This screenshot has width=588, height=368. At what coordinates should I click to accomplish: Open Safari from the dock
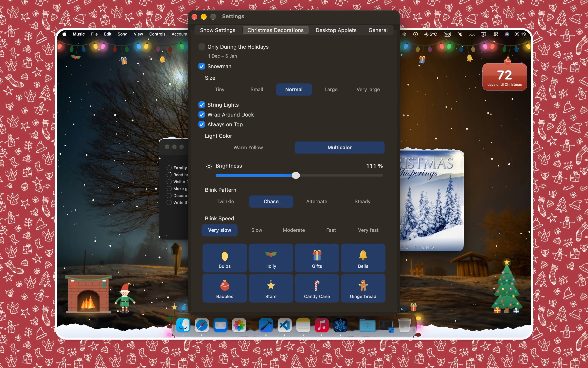click(x=202, y=325)
